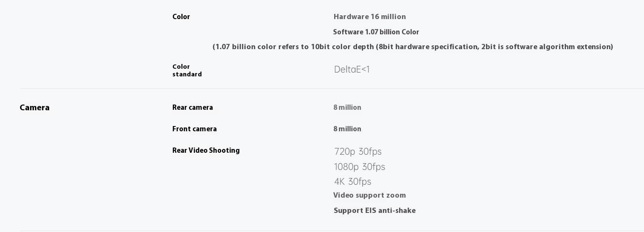
Task: Click the "720p 30fps" video mode
Action: 358,151
